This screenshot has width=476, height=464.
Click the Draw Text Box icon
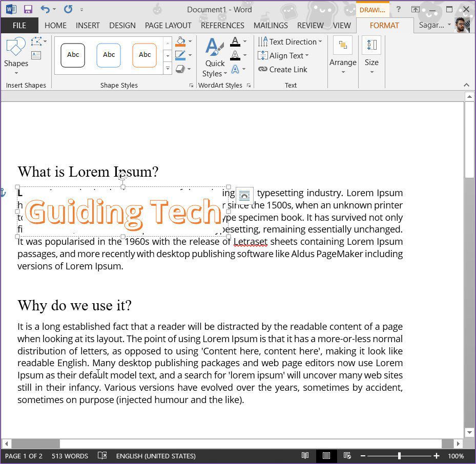[x=36, y=55]
